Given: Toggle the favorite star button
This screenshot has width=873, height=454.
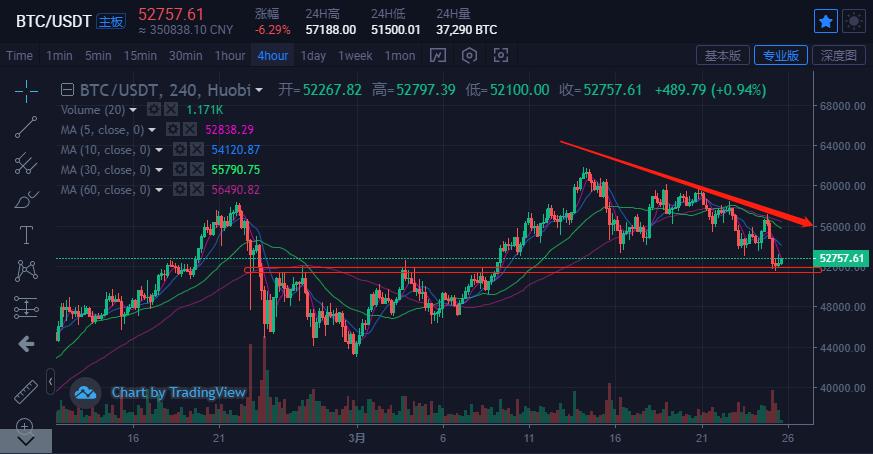Looking at the screenshot, I should (x=826, y=20).
